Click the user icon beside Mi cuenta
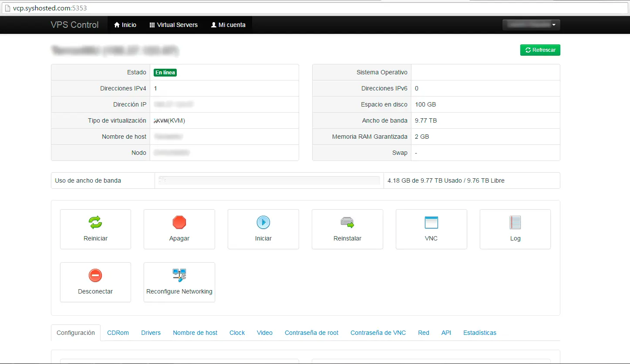The height and width of the screenshot is (364, 630). coord(214,25)
